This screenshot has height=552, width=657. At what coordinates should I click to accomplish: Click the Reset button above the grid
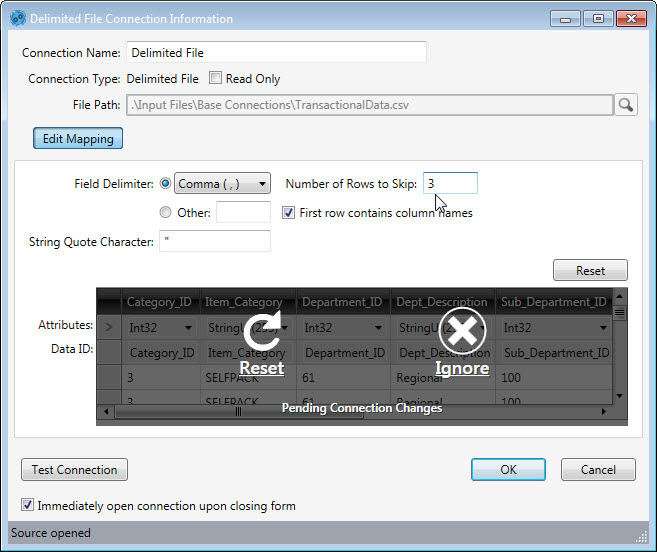click(x=590, y=270)
